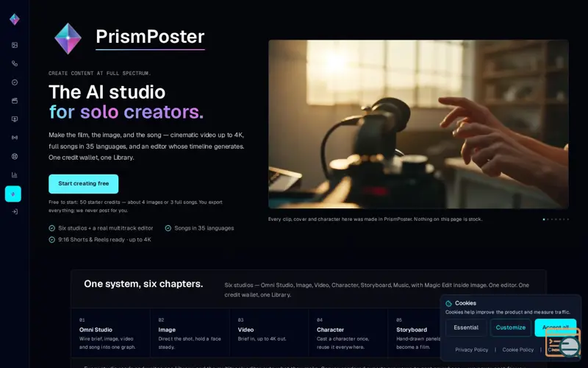Image resolution: width=588 pixels, height=368 pixels.
Task: Open the Privacy Policy link
Action: (471, 350)
